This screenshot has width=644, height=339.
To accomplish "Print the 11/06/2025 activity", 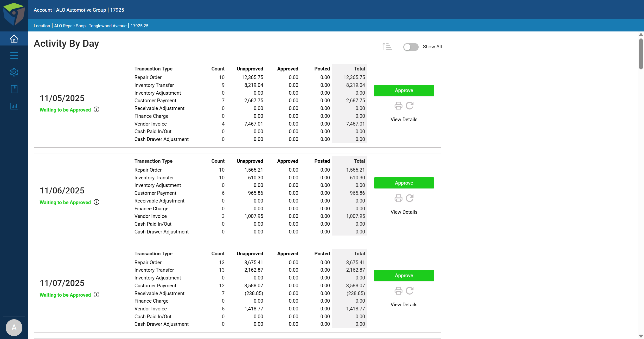I will click(x=398, y=198).
